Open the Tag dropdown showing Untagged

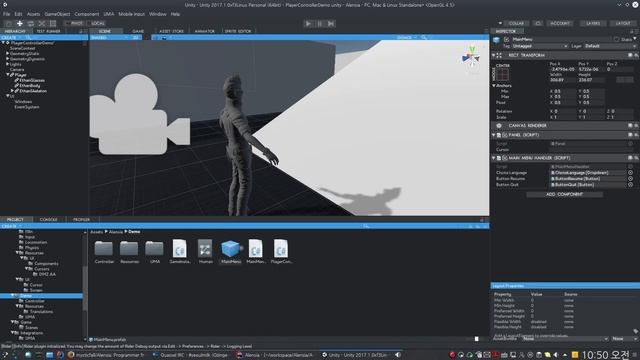tap(540, 46)
